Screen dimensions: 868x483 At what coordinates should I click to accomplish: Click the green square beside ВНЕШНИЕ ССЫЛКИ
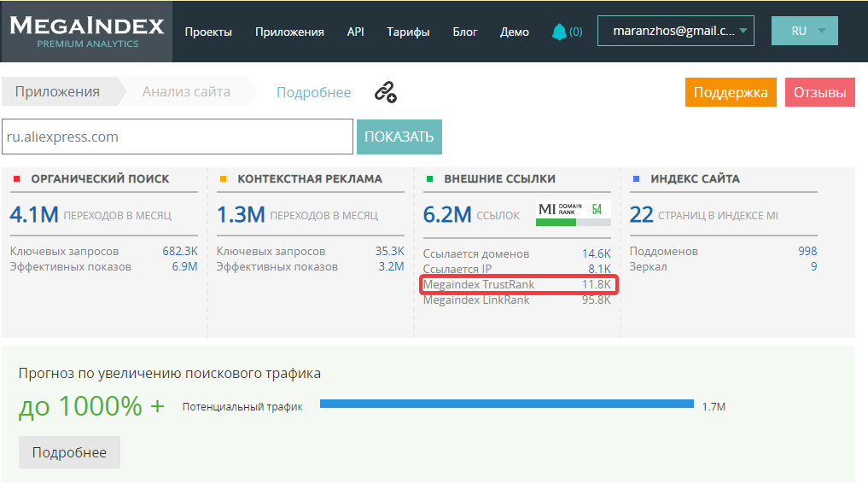coord(429,178)
